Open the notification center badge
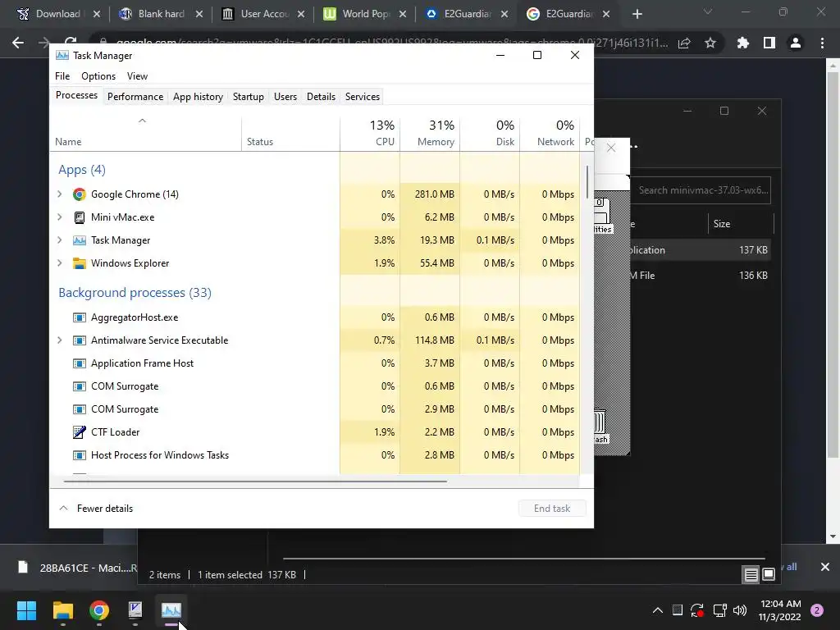Image resolution: width=840 pixels, height=630 pixels. 817,610
